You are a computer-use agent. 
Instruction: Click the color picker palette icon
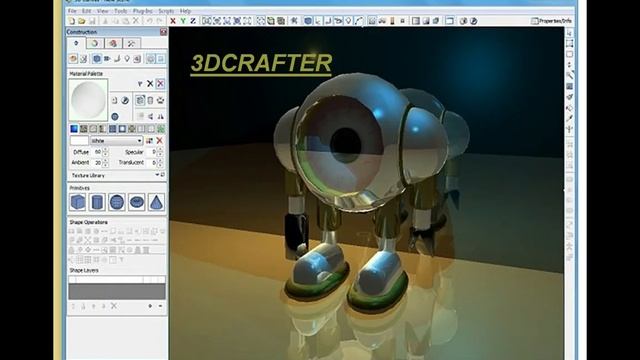pos(149,141)
